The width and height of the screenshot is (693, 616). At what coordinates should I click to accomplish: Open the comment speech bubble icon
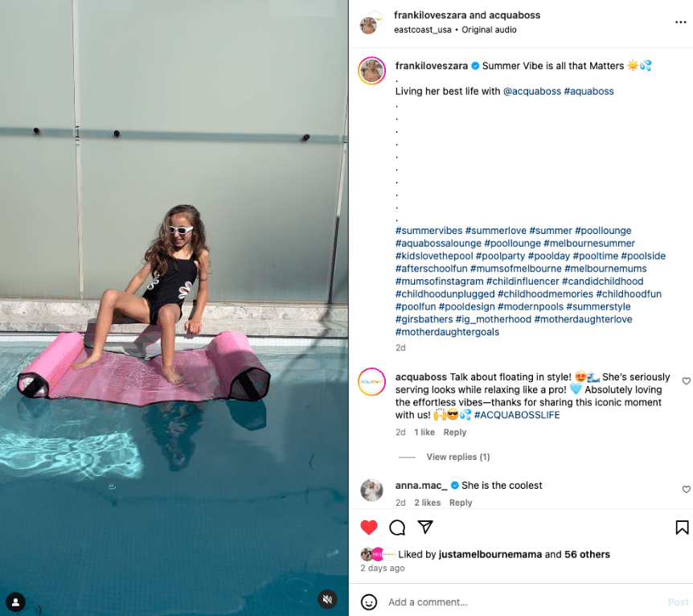coord(397,527)
